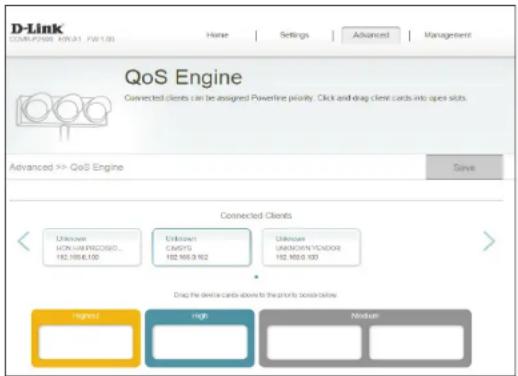Select the CIMSYS client card
The width and height of the screenshot is (518, 376).
(202, 247)
